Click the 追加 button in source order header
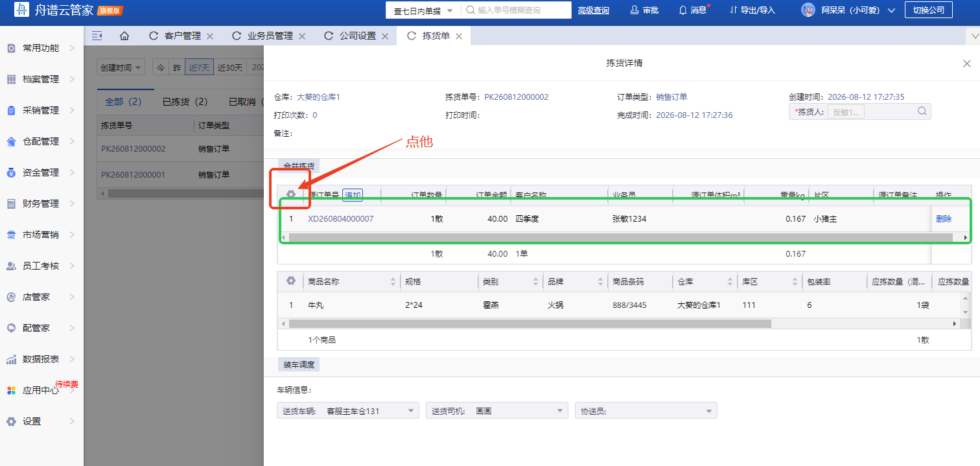The height and width of the screenshot is (466, 980). point(352,194)
